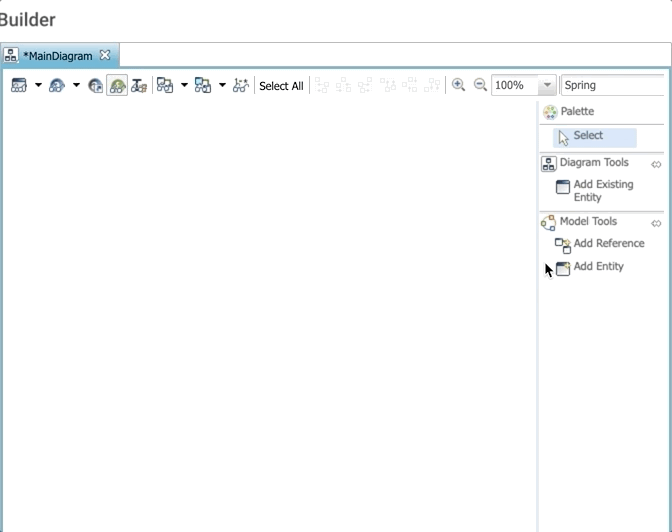Screen dimensions: 672x532
Task: Click the letter T with glasses icon
Action: (x=139, y=86)
